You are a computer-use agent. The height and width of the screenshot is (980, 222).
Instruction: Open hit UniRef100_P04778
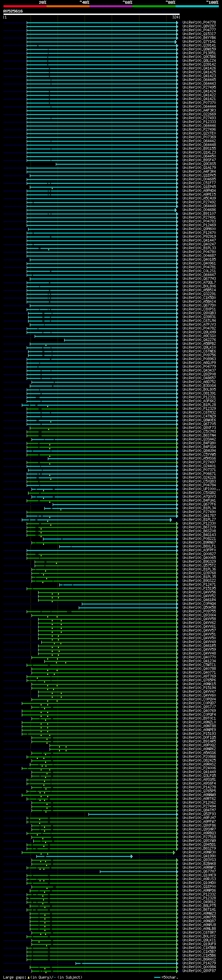(199, 23)
